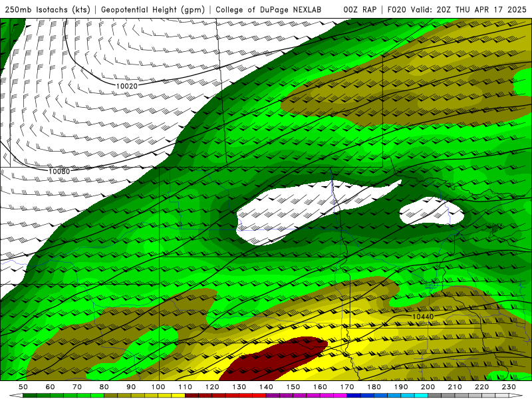Click the dark blue swatch starting at 170
The height and width of the screenshot is (399, 532).
tap(354, 396)
